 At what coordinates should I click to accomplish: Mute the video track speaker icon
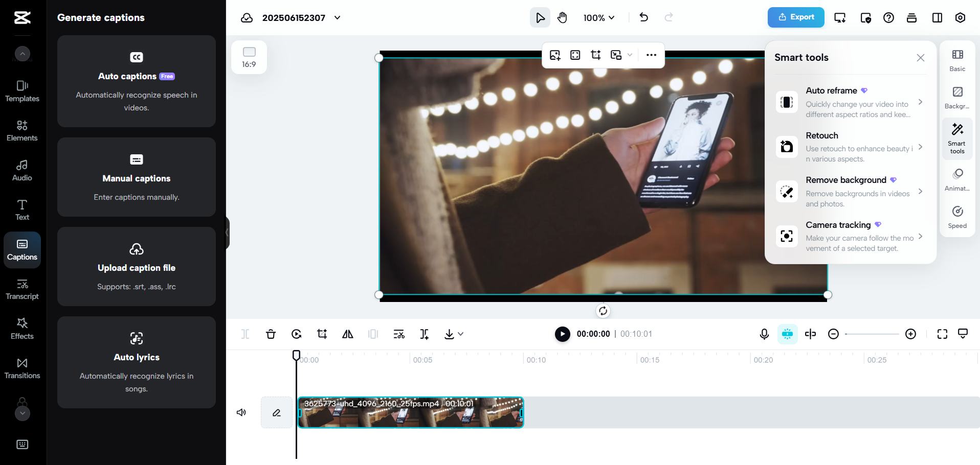coord(241,412)
